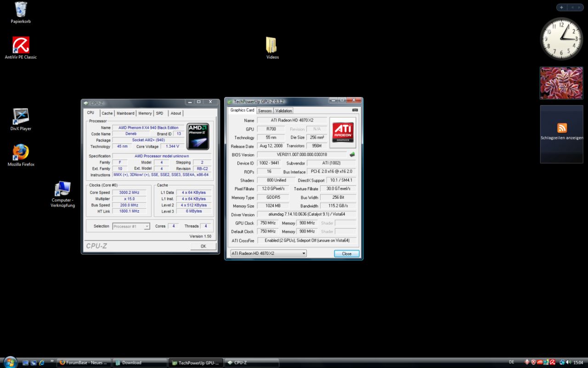
Task: Click the BIOS save chip icon in GPU-Z
Action: [352, 155]
